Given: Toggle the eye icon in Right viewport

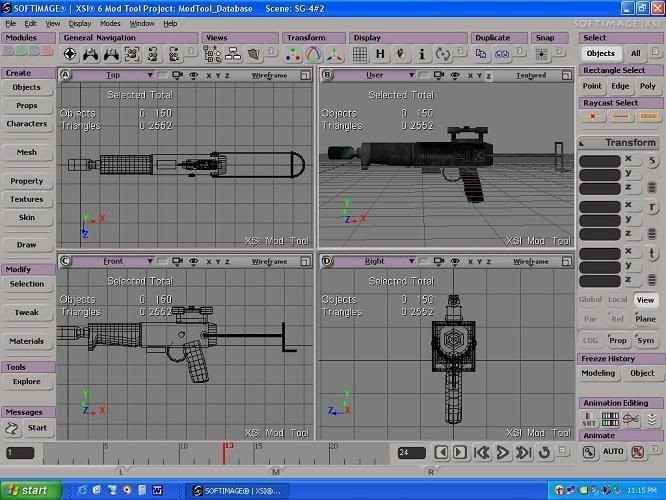Looking at the screenshot, I should 455,261.
